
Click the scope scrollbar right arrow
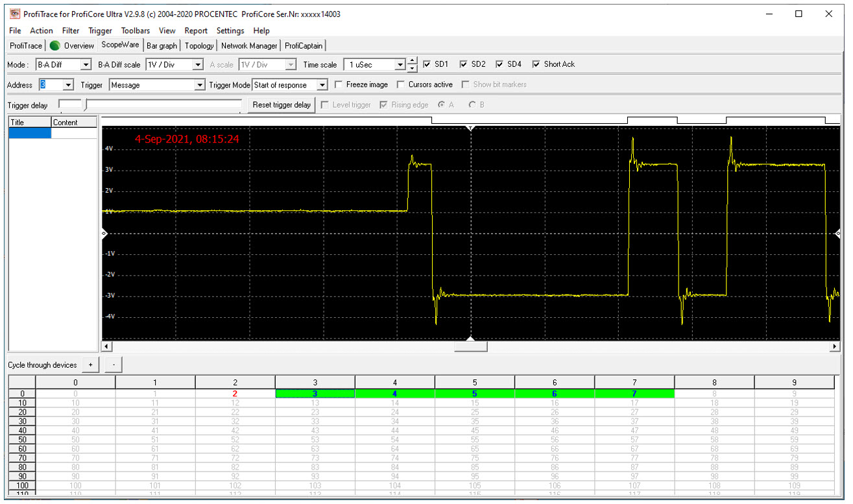coord(835,347)
